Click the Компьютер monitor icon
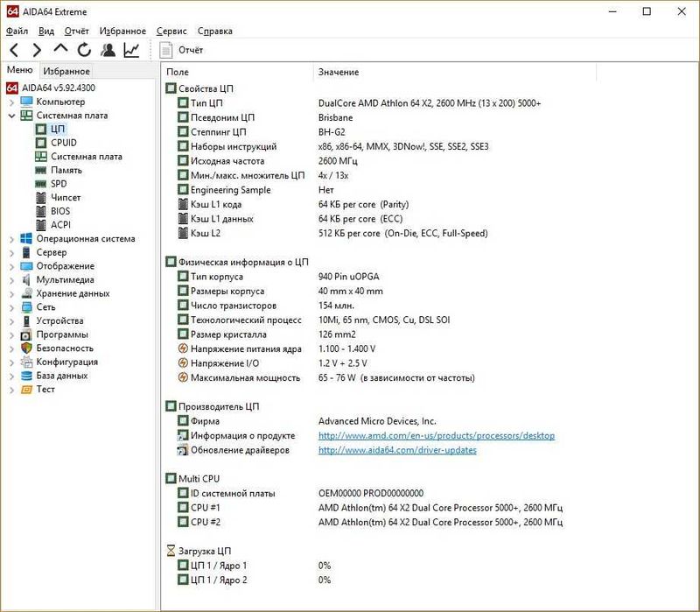700x612 pixels. [26, 102]
